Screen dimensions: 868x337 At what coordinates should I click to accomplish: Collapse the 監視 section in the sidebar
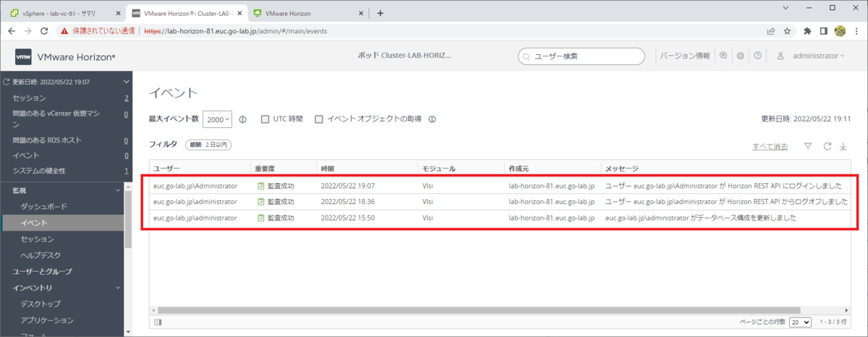coord(118,190)
